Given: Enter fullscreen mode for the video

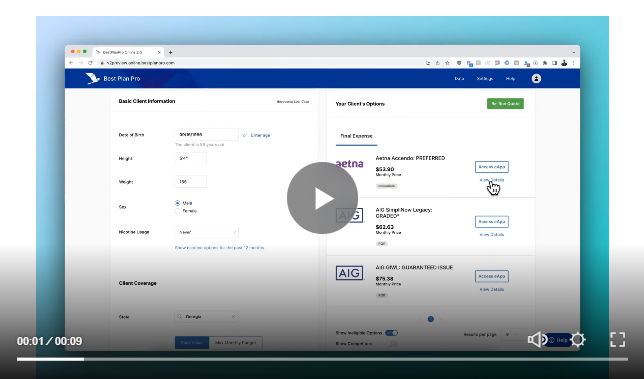Looking at the screenshot, I should click(x=617, y=340).
